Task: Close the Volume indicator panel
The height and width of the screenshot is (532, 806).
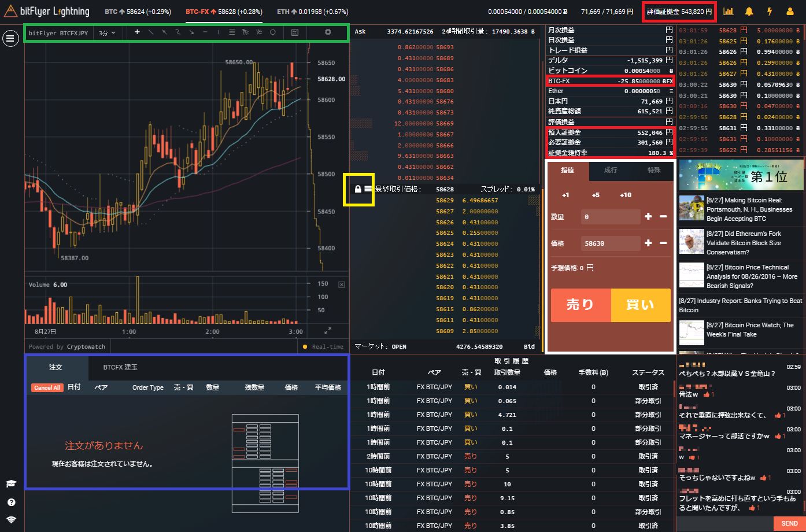Action: pos(341,285)
